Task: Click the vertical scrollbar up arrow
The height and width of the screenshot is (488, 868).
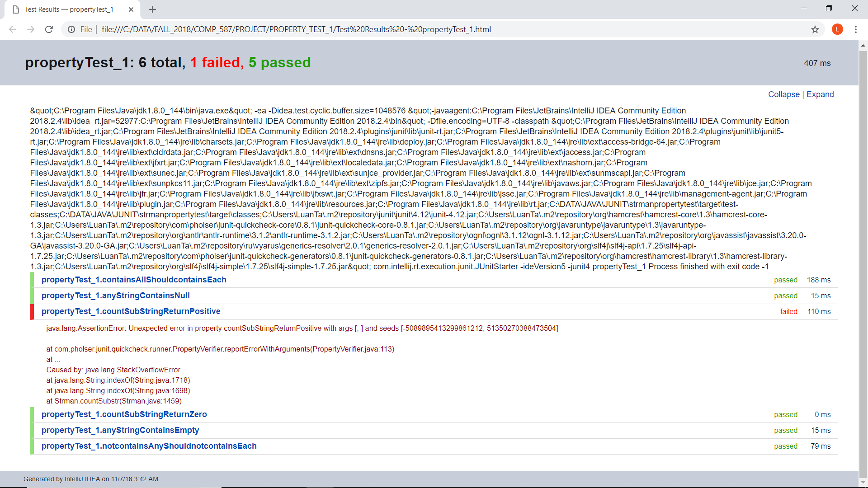Action: [863, 45]
